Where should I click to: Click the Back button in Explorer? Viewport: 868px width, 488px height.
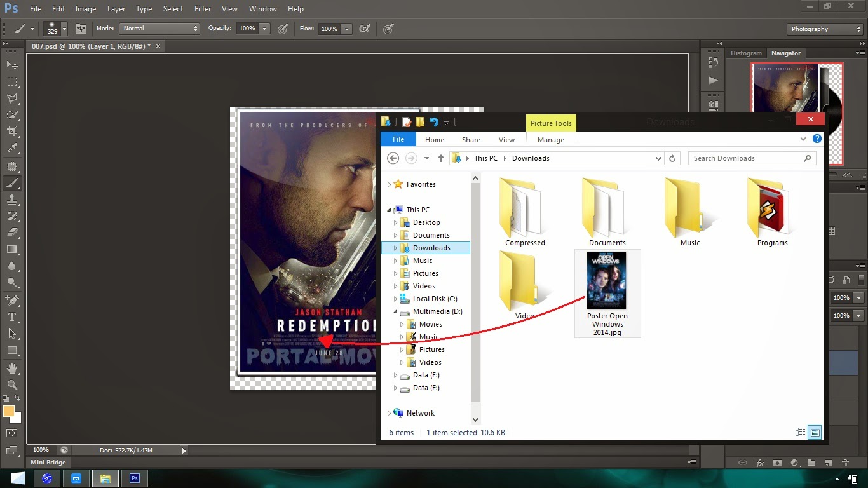click(393, 158)
